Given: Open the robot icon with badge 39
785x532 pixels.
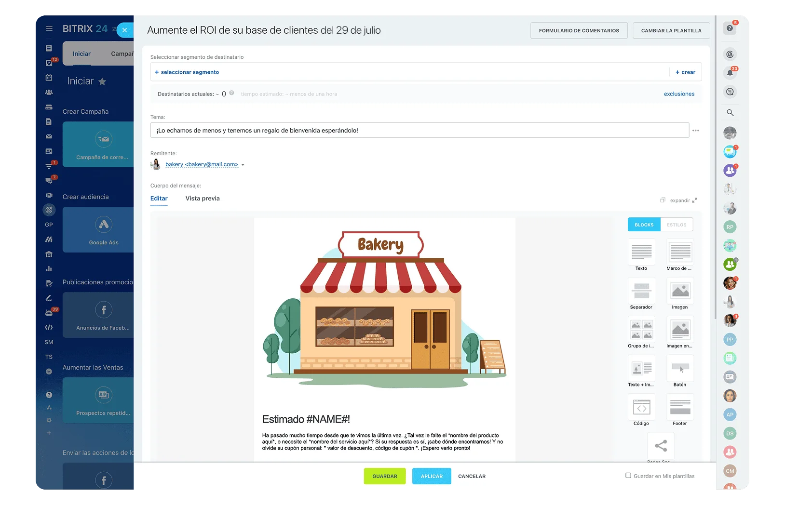Looking at the screenshot, I should pos(49,313).
